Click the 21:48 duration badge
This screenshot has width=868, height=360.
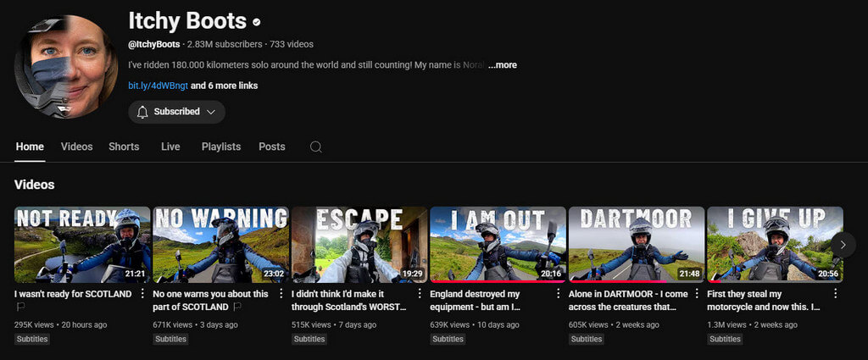tap(689, 274)
